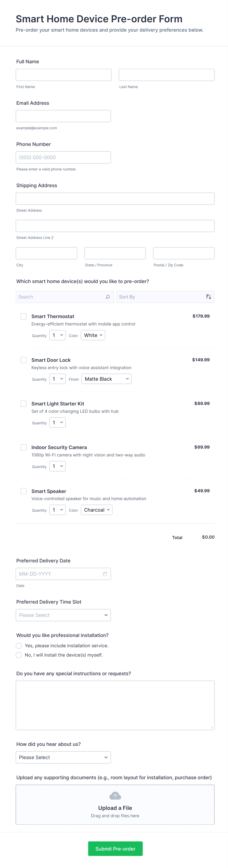Screen dimensions: 228x868
Task: Choose Yes for professional installation
Action: click(19, 646)
